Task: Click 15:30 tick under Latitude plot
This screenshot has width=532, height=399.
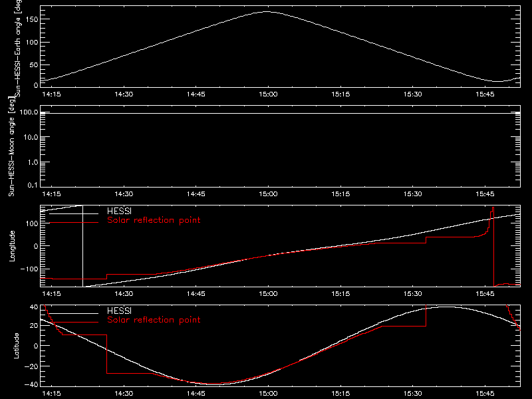Action: pos(412,394)
